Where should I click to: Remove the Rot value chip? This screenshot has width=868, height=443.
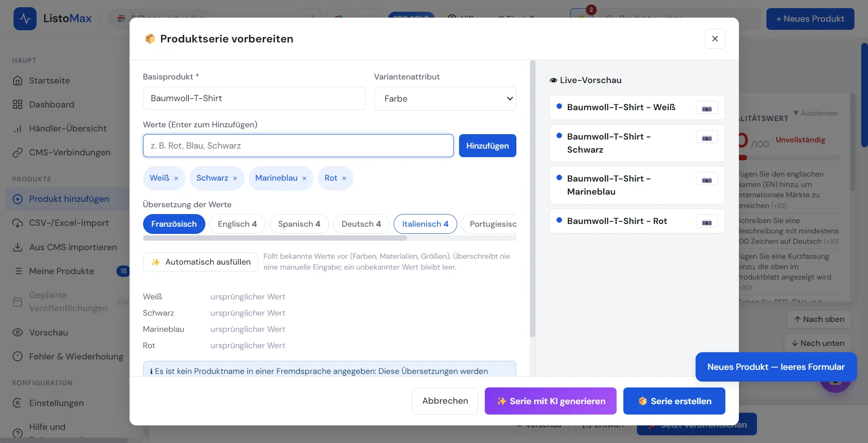(344, 178)
